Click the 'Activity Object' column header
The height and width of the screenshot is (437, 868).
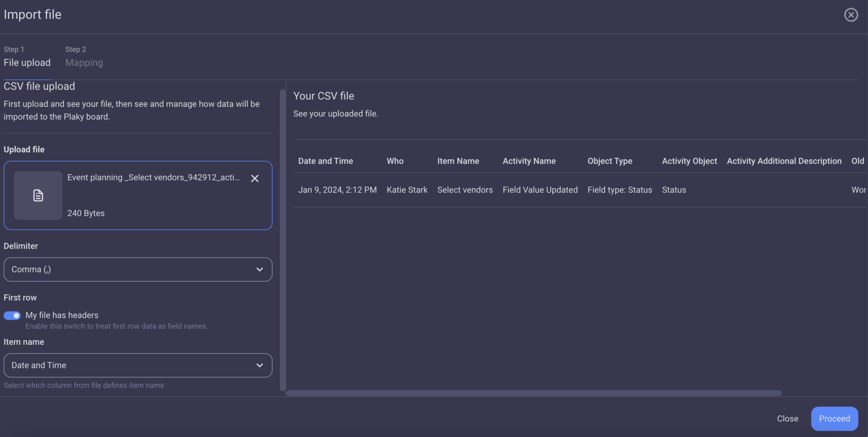pyautogui.click(x=689, y=161)
